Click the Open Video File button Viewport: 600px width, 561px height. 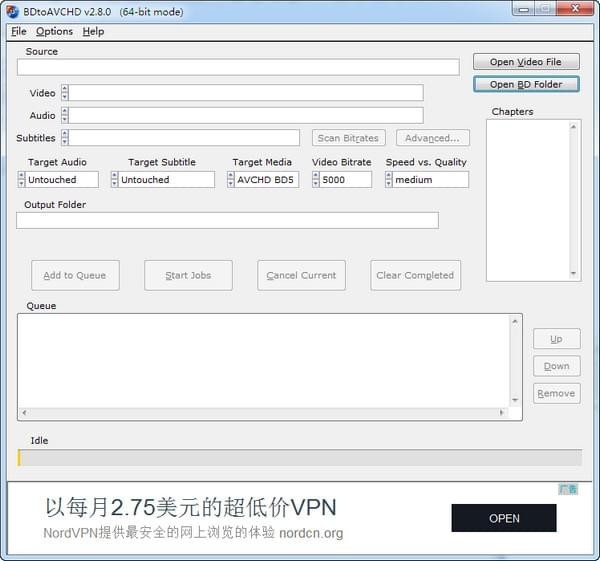point(526,62)
